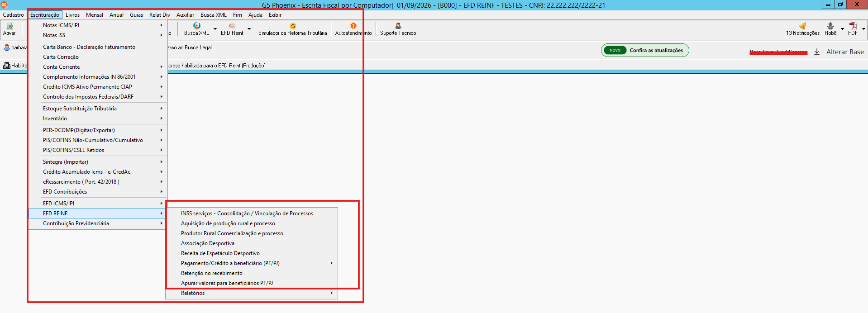Select Aquisição de produção rural e processo

pos(252,223)
